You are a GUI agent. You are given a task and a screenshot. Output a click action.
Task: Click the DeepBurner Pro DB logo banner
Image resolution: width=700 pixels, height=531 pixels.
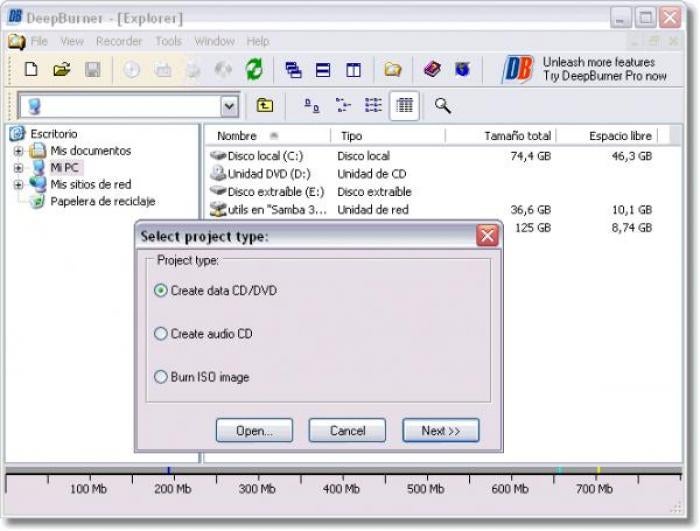pyautogui.click(x=584, y=69)
